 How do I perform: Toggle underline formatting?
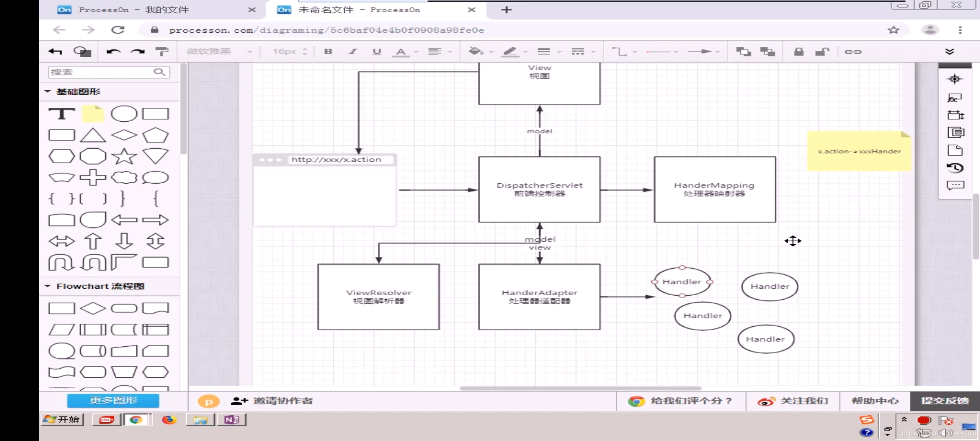pyautogui.click(x=377, y=51)
